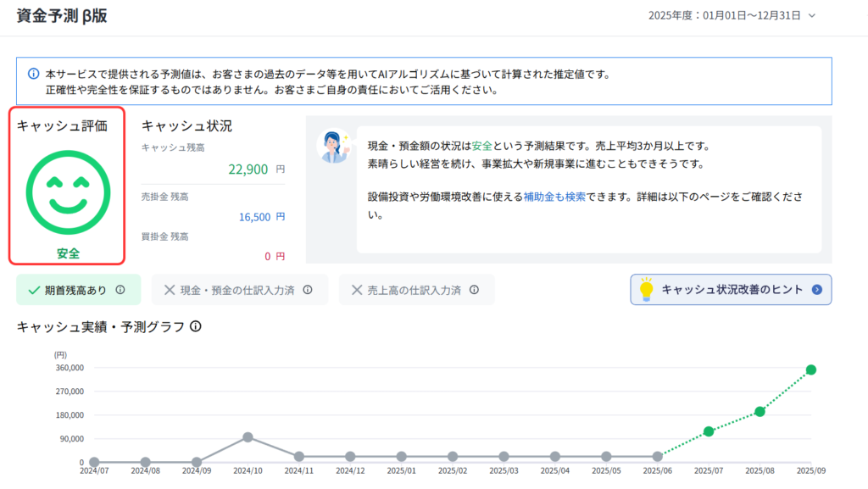Open キャッシュ状況改善のヒント button
The width and height of the screenshot is (868, 489).
[731, 290]
